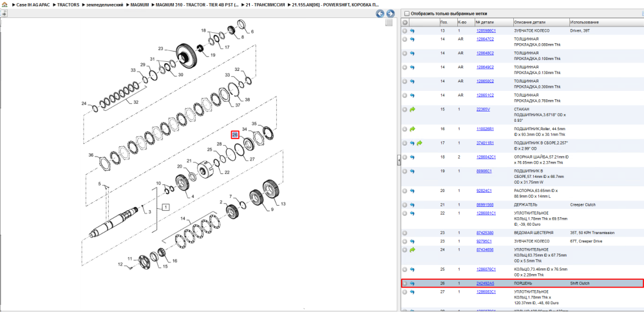Viewport: 644px width, 312px height.
Task: Click the round add icon on position 19 row
Action: [405, 171]
